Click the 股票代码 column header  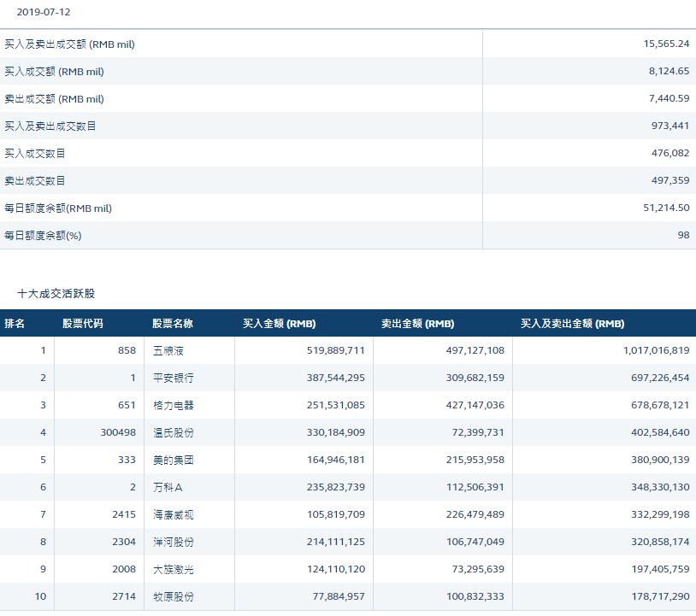(x=83, y=324)
